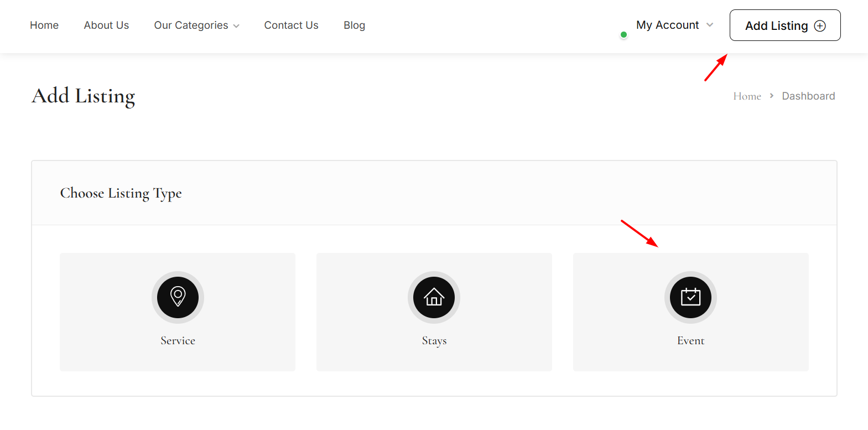
Task: Click the Service location pin icon
Action: [178, 297]
